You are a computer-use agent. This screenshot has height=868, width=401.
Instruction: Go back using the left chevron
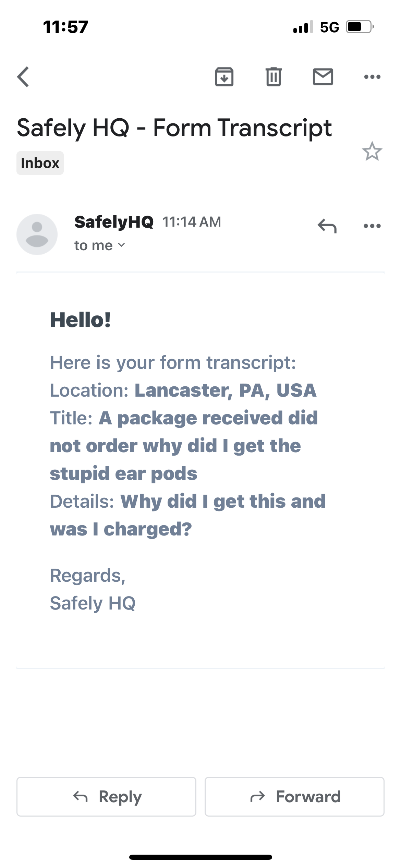[23, 77]
